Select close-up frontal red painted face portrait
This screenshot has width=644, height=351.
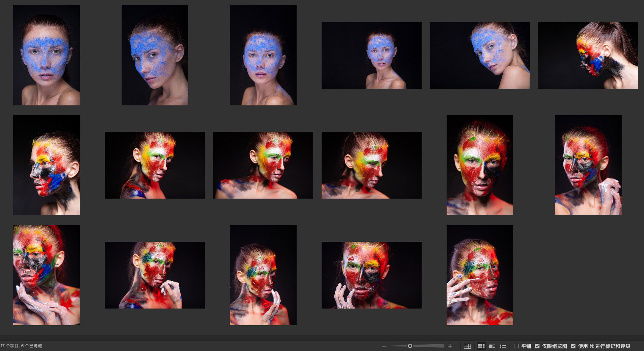click(x=480, y=165)
